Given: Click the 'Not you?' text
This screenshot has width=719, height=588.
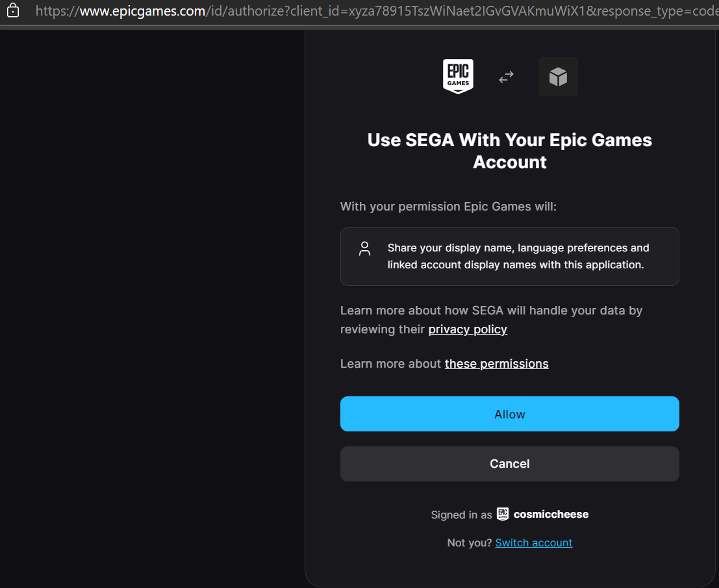Looking at the screenshot, I should [x=469, y=543].
